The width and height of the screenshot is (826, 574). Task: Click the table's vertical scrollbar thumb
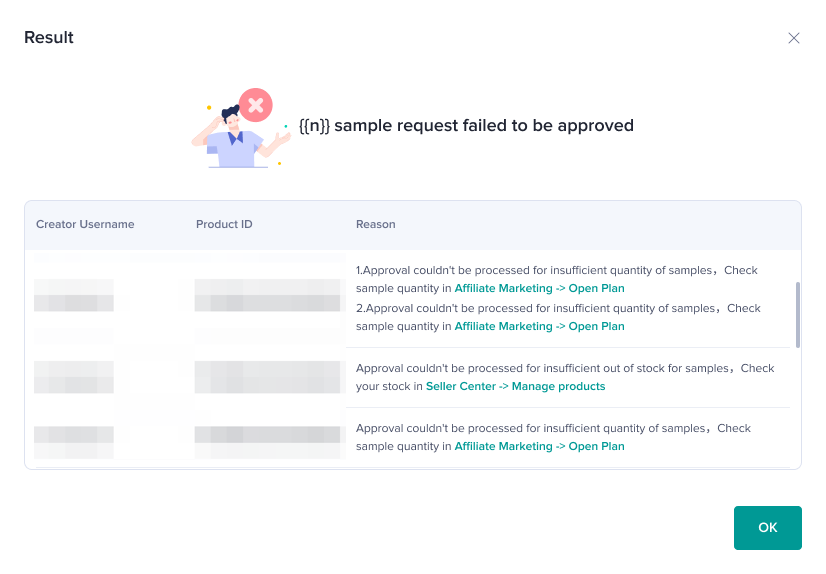pyautogui.click(x=797, y=314)
